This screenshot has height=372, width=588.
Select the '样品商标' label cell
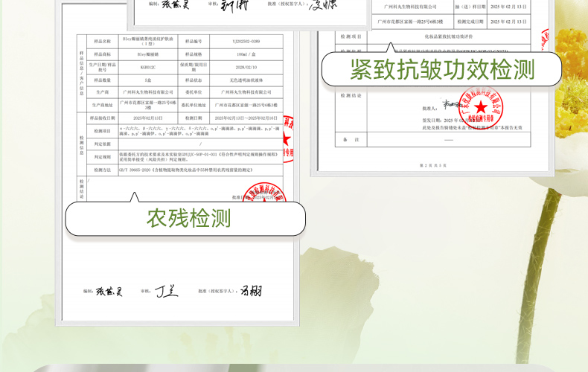[103, 54]
